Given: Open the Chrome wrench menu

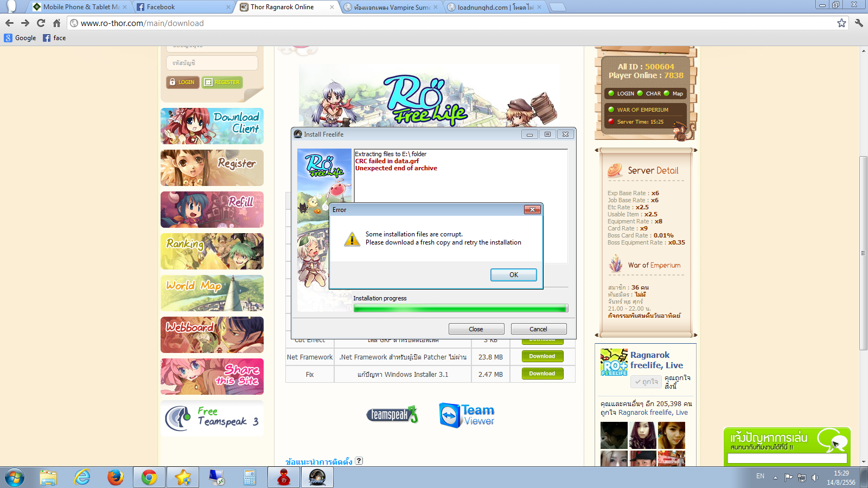Looking at the screenshot, I should tap(859, 23).
